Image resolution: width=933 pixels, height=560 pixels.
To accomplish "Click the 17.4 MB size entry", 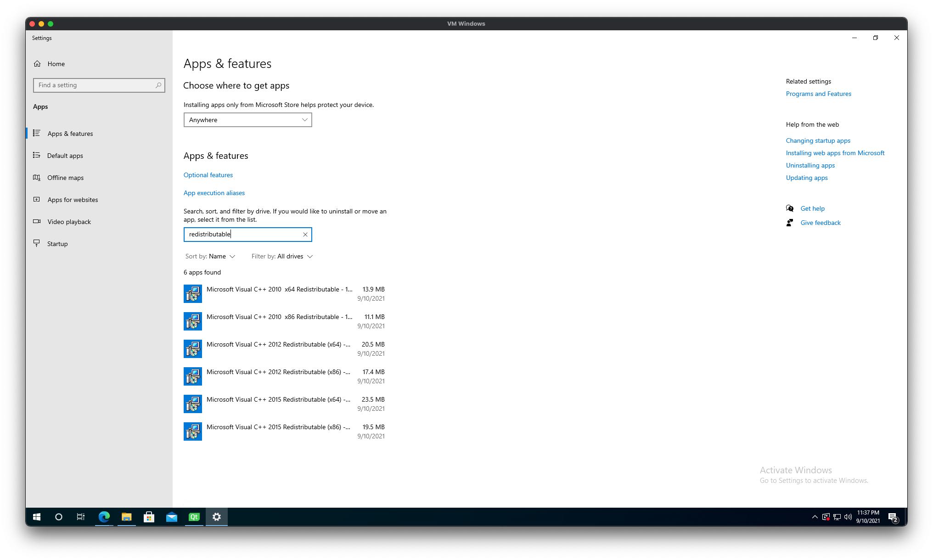I will [x=373, y=372].
